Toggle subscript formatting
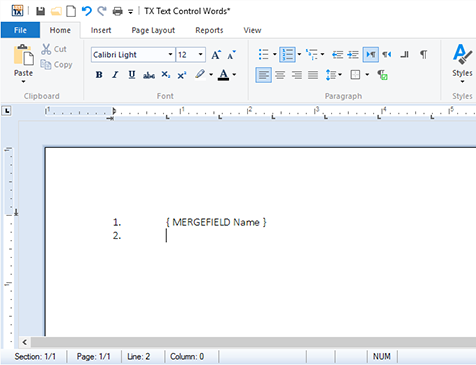This screenshot has width=476, height=365. [x=166, y=75]
